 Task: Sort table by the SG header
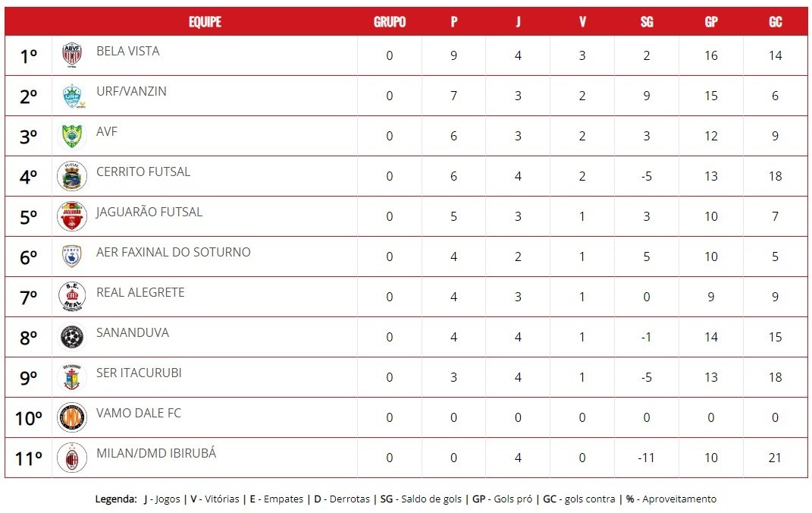[x=646, y=22]
